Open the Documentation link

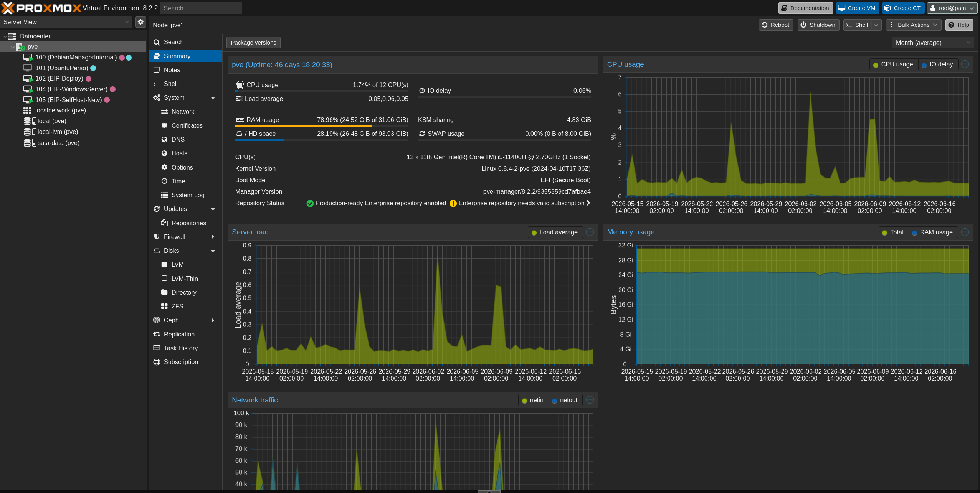click(806, 8)
